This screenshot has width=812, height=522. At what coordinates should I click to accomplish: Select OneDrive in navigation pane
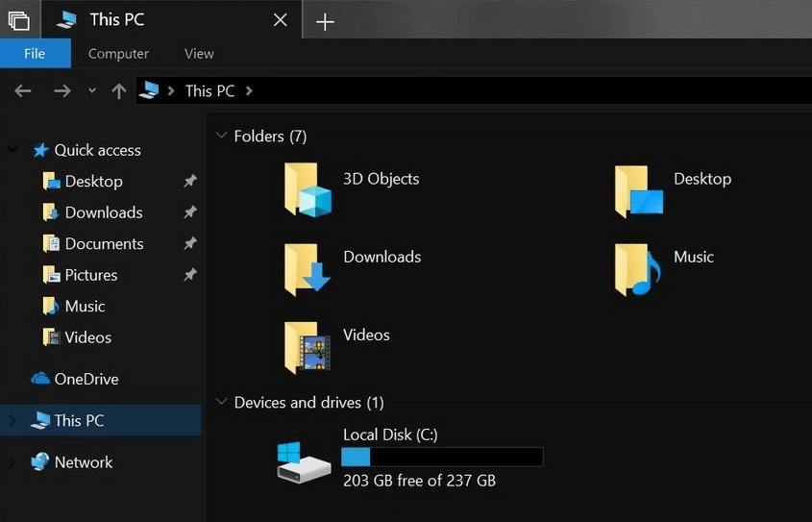point(75,379)
